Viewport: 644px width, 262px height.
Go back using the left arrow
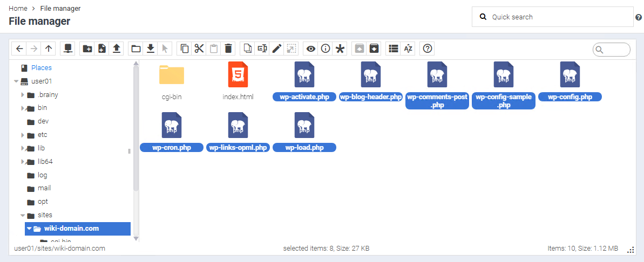coord(19,49)
